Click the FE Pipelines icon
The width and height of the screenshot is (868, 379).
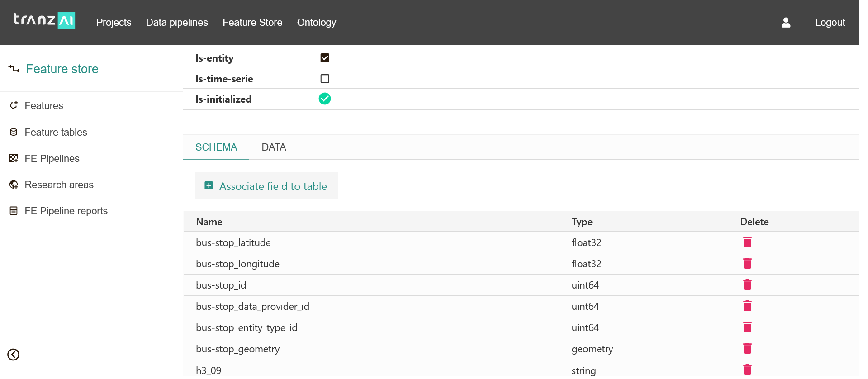point(14,158)
